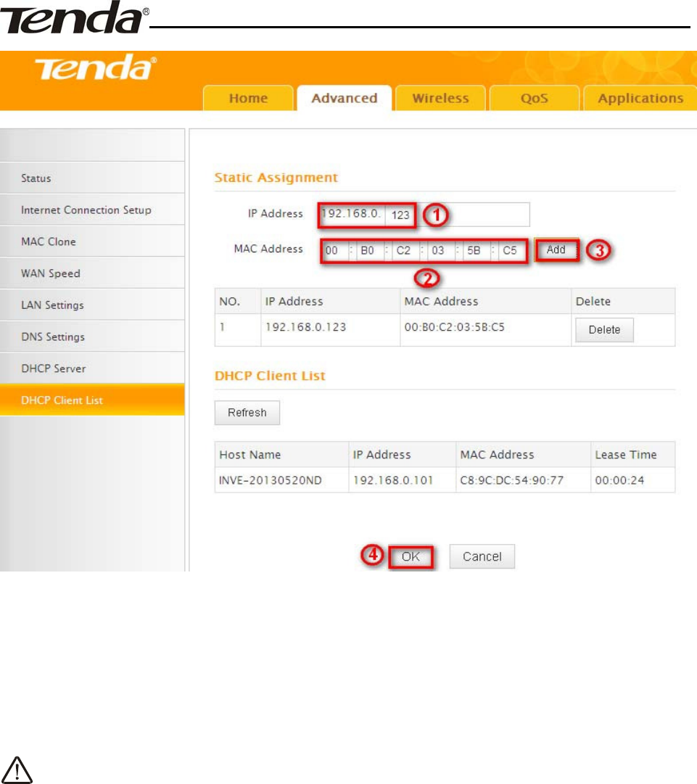Click the Add button
The image size is (697, 784).
556,249
